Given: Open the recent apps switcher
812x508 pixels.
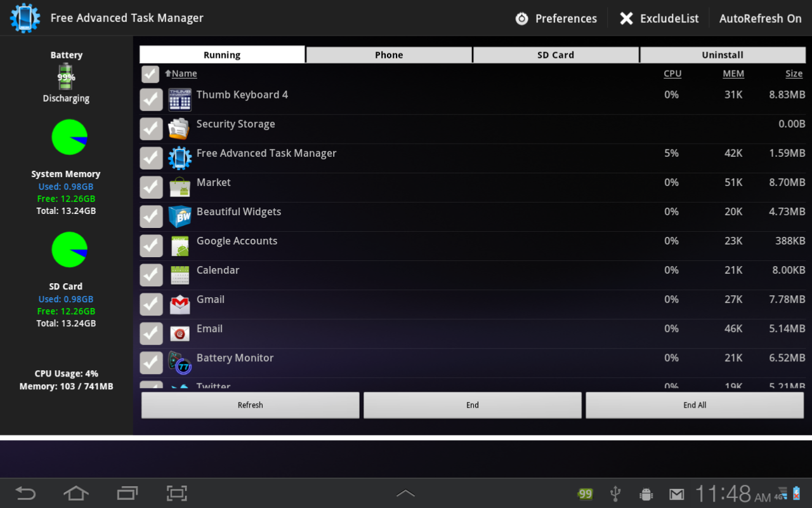Looking at the screenshot, I should tap(127, 493).
